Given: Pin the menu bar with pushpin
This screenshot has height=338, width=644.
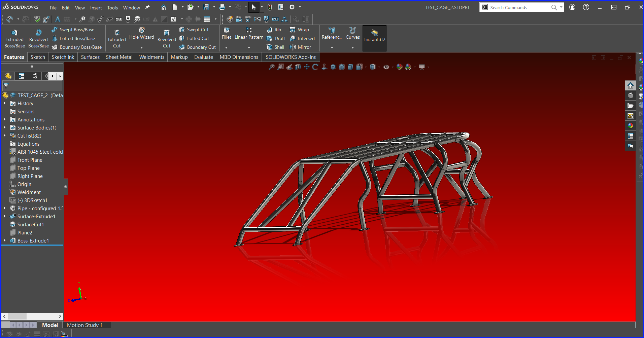Looking at the screenshot, I should (x=147, y=7).
